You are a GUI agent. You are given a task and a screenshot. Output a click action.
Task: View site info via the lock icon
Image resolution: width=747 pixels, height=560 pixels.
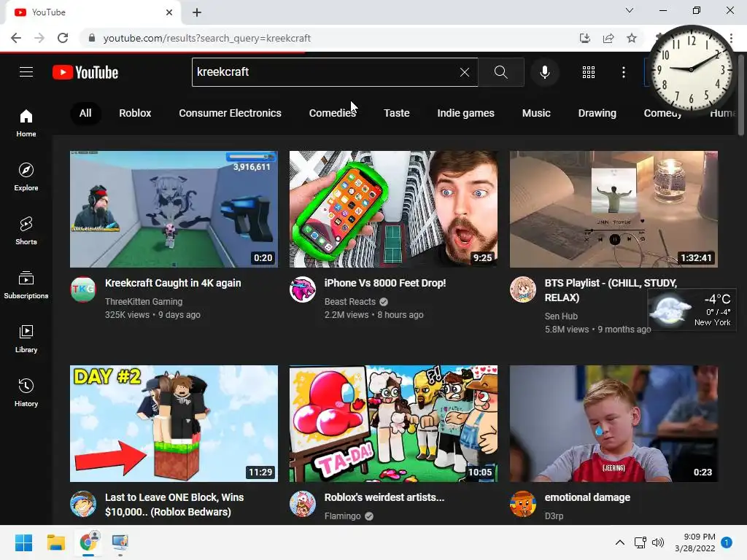[92, 38]
